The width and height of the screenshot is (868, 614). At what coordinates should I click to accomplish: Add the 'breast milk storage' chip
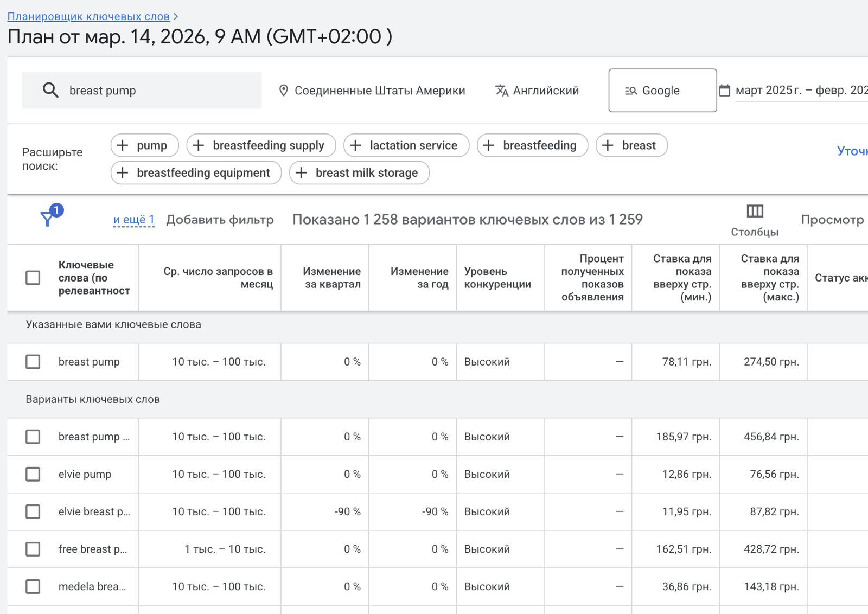click(x=360, y=172)
